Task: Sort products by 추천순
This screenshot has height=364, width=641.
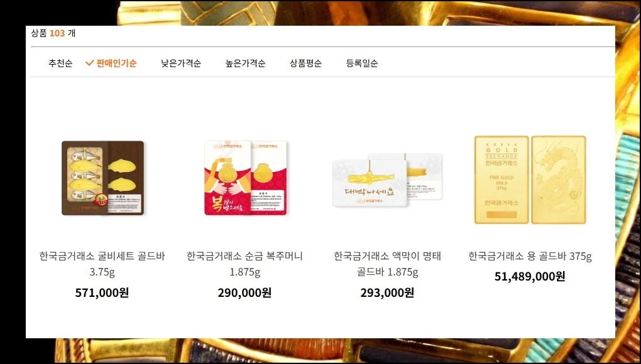Action: [60, 63]
